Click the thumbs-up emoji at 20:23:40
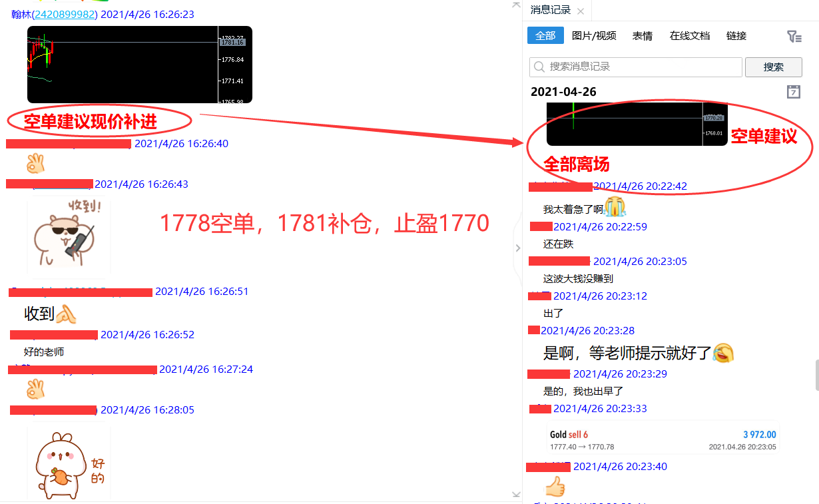 (x=555, y=487)
